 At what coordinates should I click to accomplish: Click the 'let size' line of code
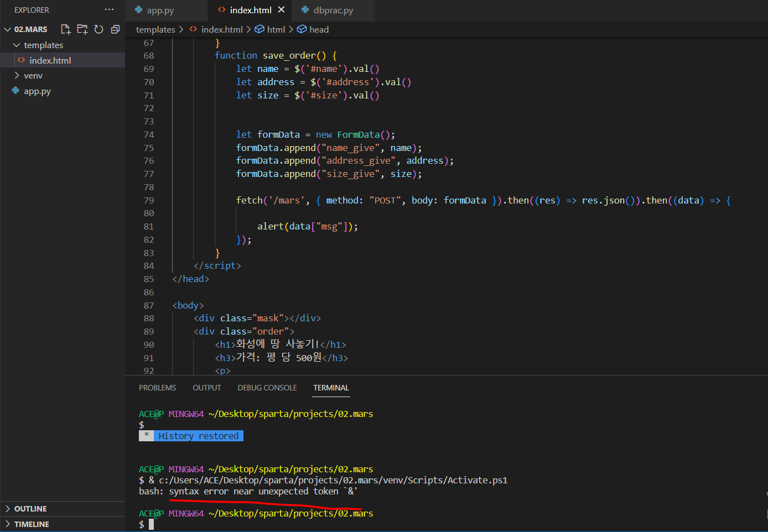pos(308,96)
